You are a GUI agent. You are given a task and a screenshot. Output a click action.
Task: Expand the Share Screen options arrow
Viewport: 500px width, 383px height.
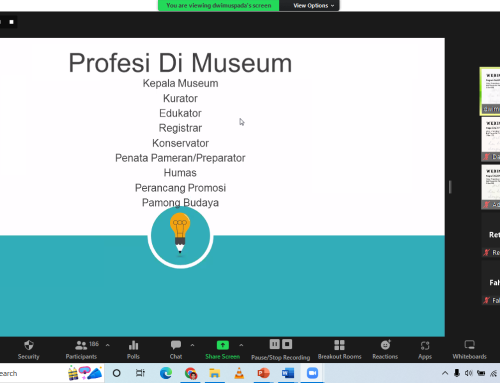[x=241, y=345]
